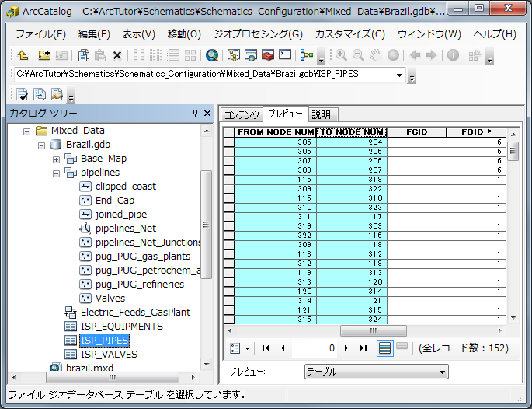Click the catalog tree vertical scrollbar

coord(207,224)
